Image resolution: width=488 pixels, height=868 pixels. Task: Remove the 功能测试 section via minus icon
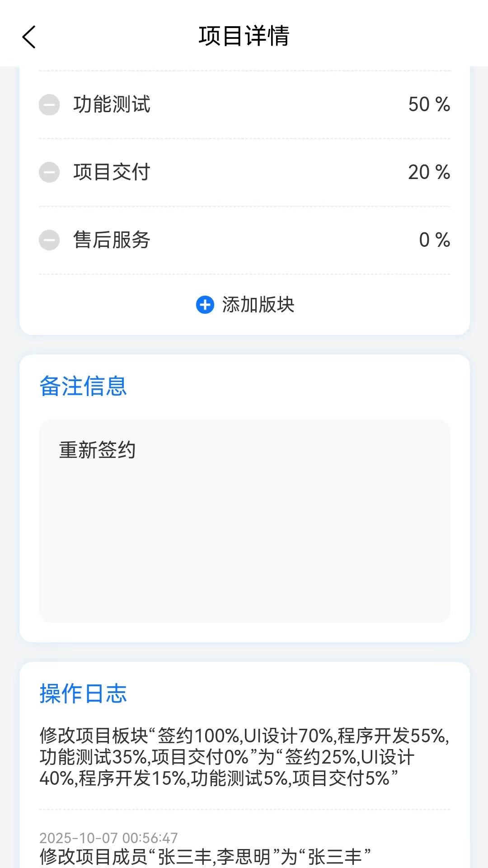pyautogui.click(x=49, y=105)
